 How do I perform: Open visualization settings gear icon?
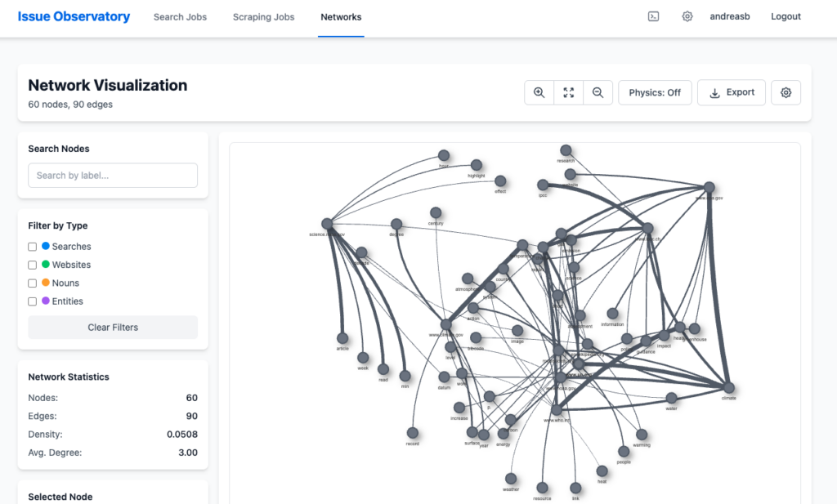pyautogui.click(x=786, y=93)
